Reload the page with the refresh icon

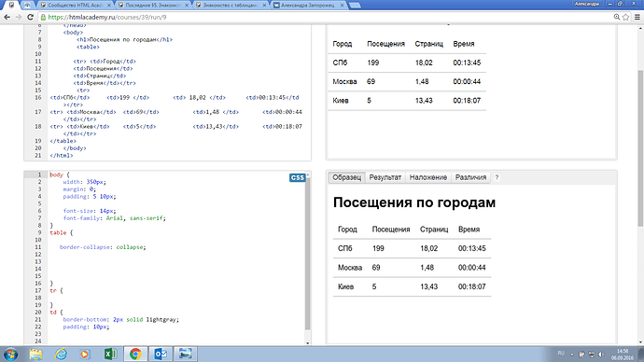coord(30,17)
